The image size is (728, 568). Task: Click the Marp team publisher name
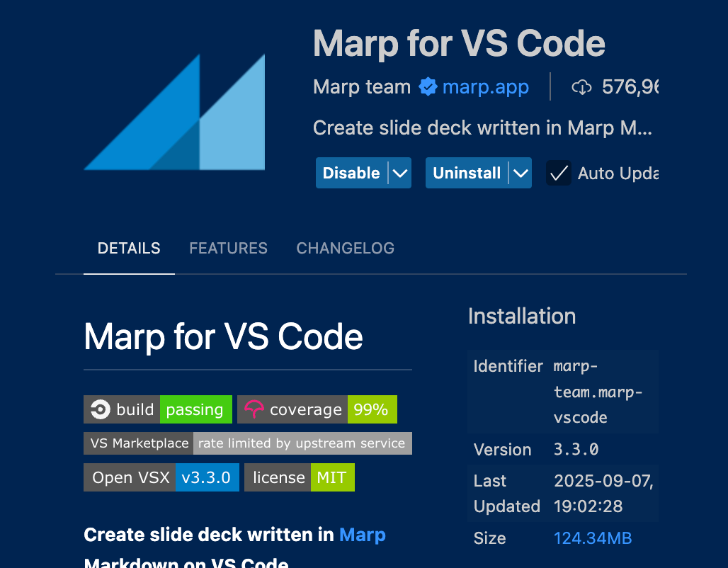(x=362, y=87)
